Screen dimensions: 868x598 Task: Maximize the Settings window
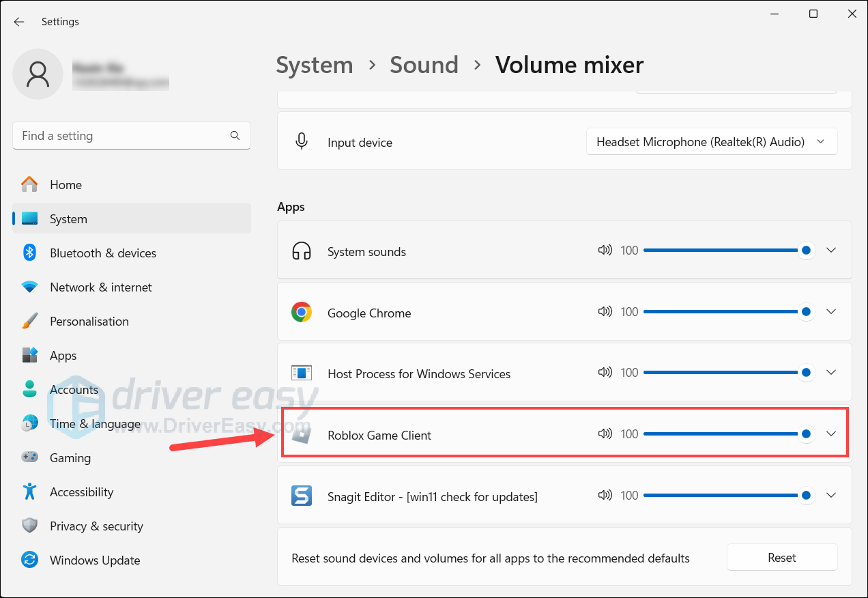point(813,14)
